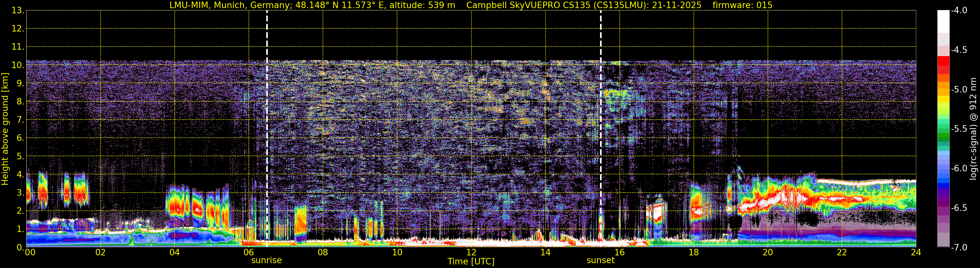Click the '14' time axis tick label
This screenshot has width=980, height=268.
[x=545, y=252]
